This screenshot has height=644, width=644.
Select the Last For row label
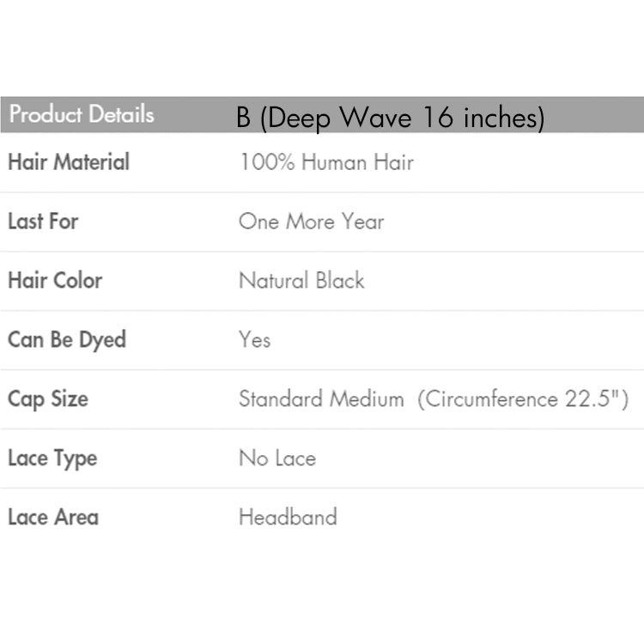tap(43, 222)
